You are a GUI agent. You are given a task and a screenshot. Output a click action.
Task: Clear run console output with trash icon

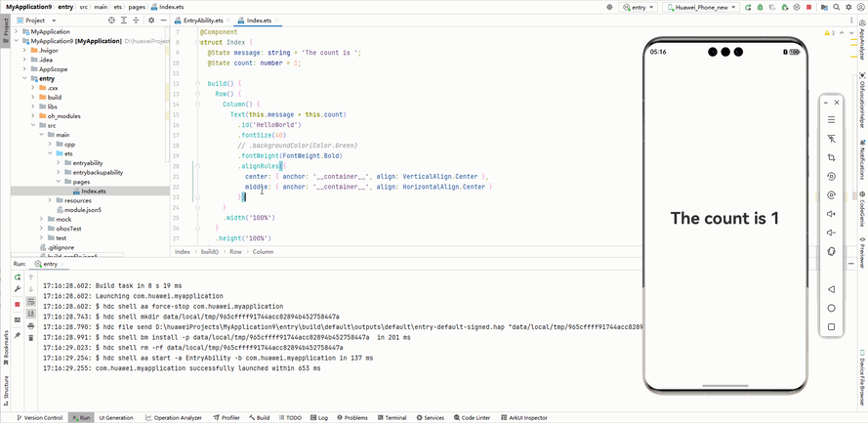pos(31,338)
